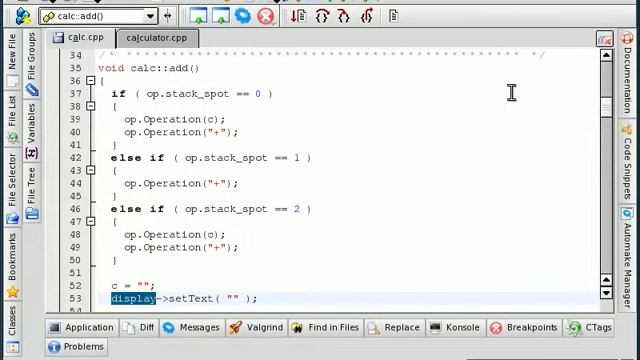Viewport: 640px width, 360px height.
Task: Click line number 34 in gutter
Action: (76, 56)
